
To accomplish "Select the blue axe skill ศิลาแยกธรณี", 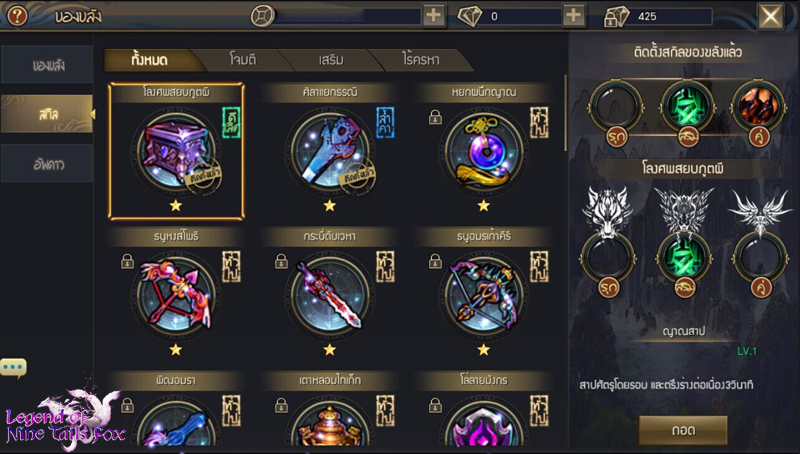I will 330,151.
